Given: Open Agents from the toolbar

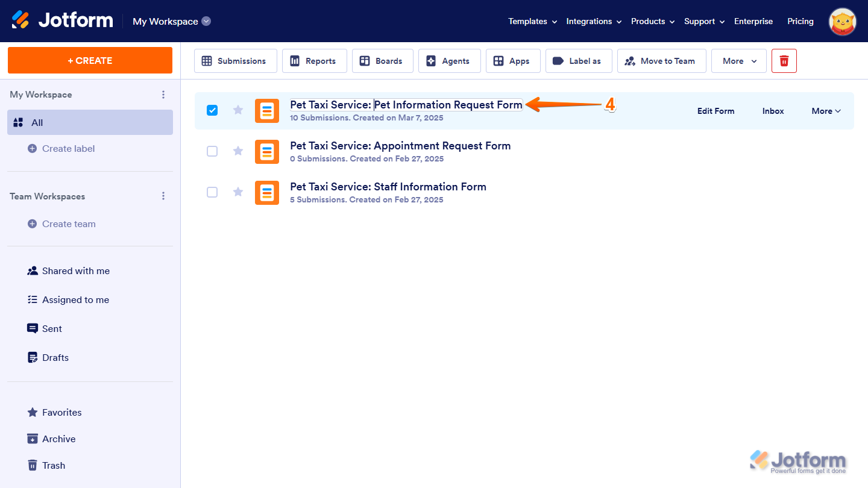Looking at the screenshot, I should click(450, 61).
